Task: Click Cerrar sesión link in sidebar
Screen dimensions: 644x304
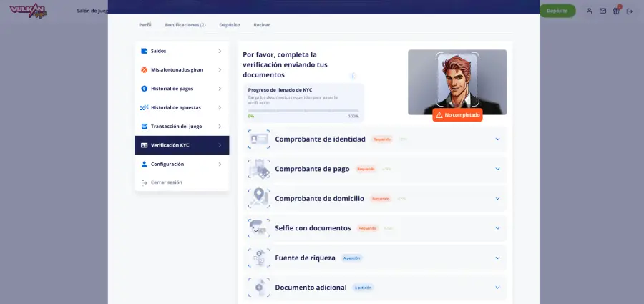Action: [166, 182]
